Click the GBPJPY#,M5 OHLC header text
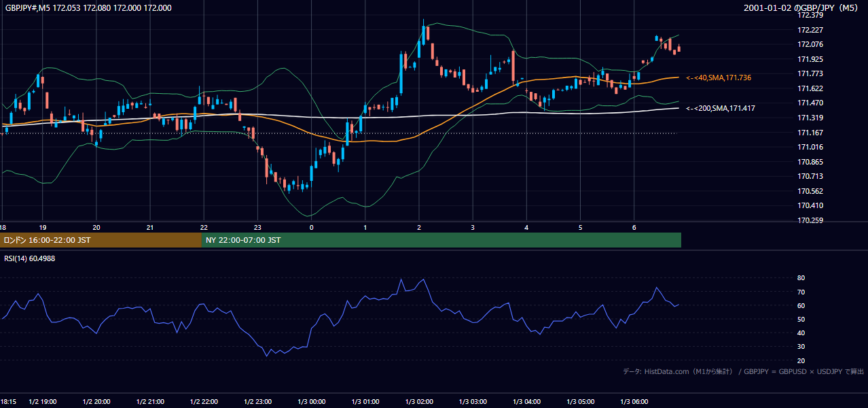The width and height of the screenshot is (868, 408). pos(88,8)
